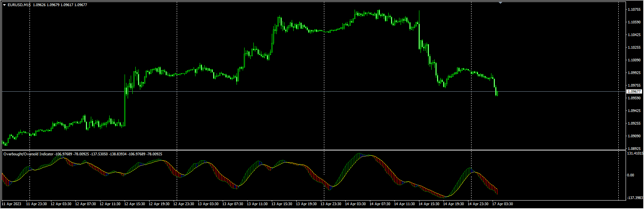Click the 0.00 level on indicator scale
Viewport: 644px width, 209px height.
[631, 175]
